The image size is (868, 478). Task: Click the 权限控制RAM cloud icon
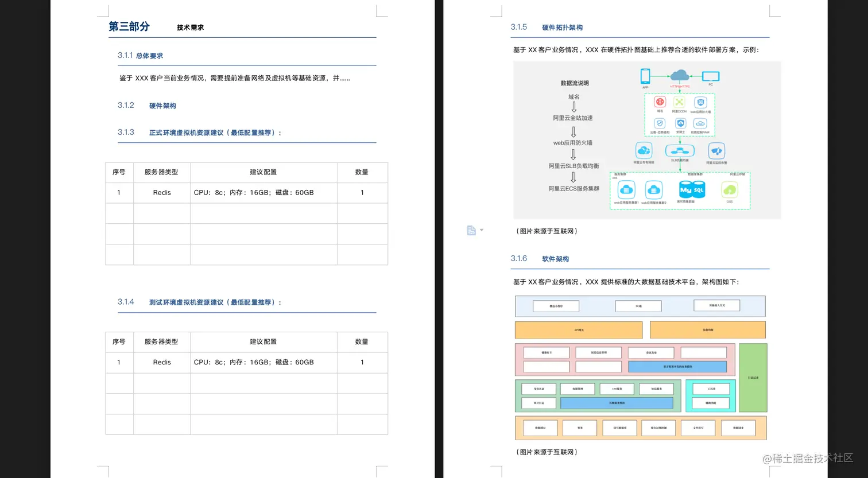[700, 123]
